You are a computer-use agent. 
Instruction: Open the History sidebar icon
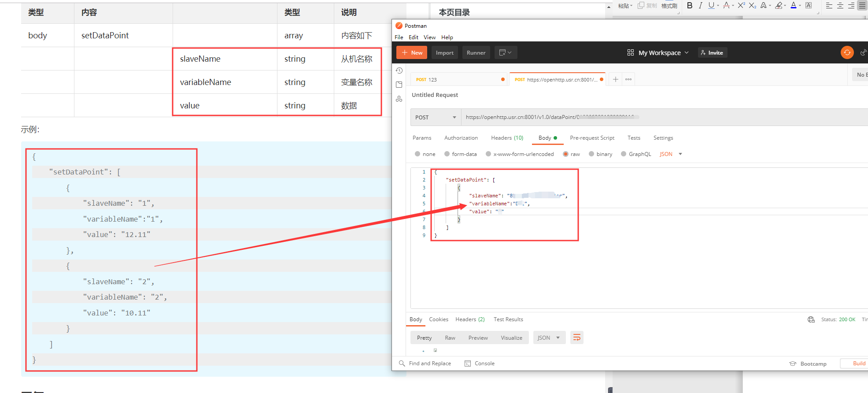pyautogui.click(x=399, y=70)
